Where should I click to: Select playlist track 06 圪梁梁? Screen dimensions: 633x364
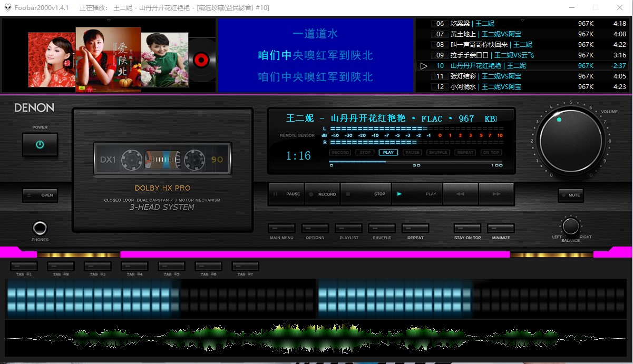tap(522, 24)
